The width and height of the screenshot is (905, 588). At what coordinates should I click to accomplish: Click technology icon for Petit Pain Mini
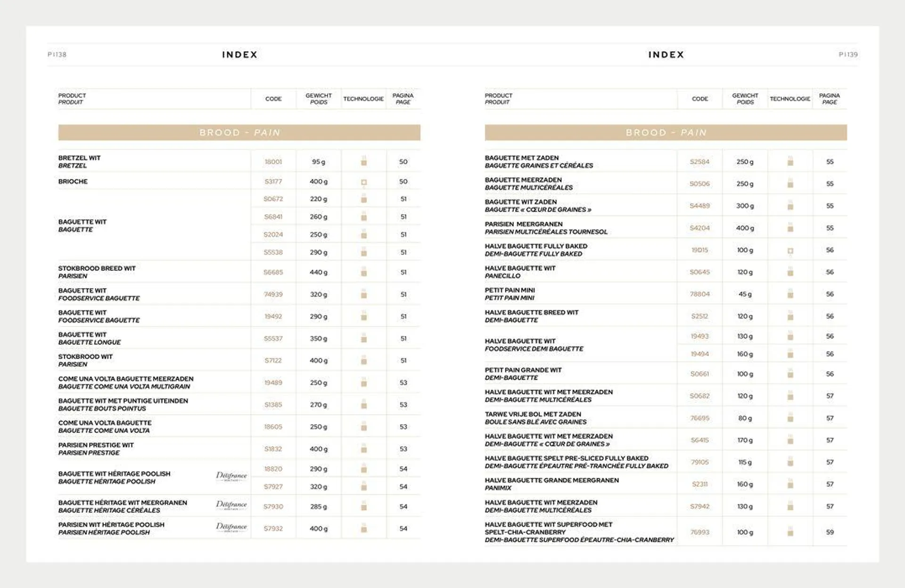point(790,294)
